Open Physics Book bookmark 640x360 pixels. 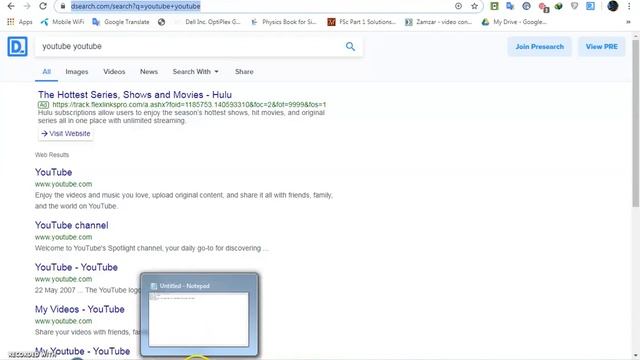click(x=284, y=22)
